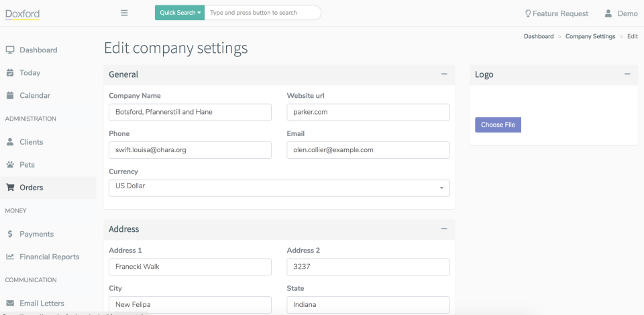
Task: Open the Currency dropdown
Action: (279, 188)
